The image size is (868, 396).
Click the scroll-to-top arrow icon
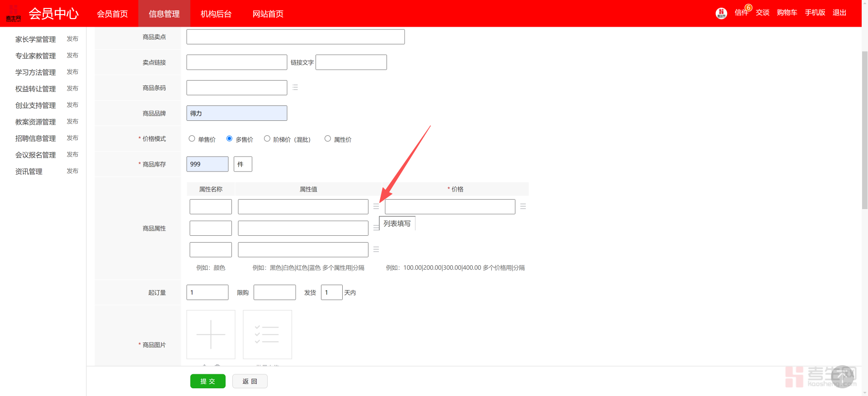click(x=843, y=376)
